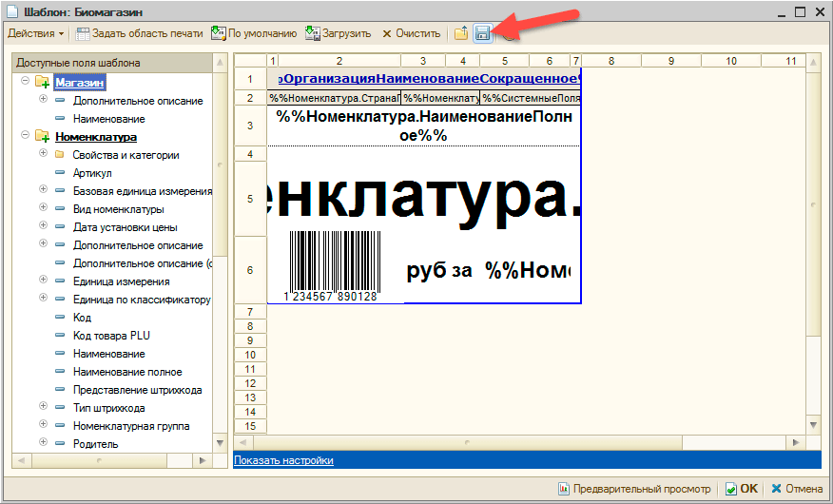Expand Единица по классификатору node
Screen dimensions: 833x504
click(x=43, y=298)
